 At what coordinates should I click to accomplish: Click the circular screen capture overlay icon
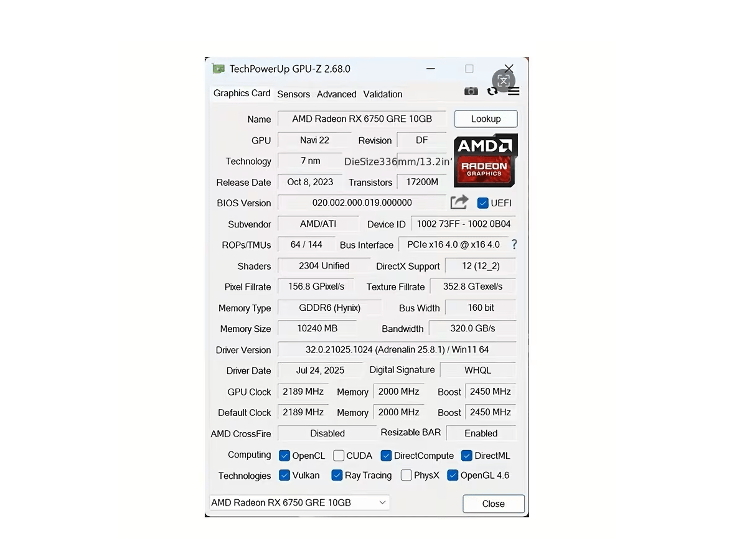tap(503, 81)
